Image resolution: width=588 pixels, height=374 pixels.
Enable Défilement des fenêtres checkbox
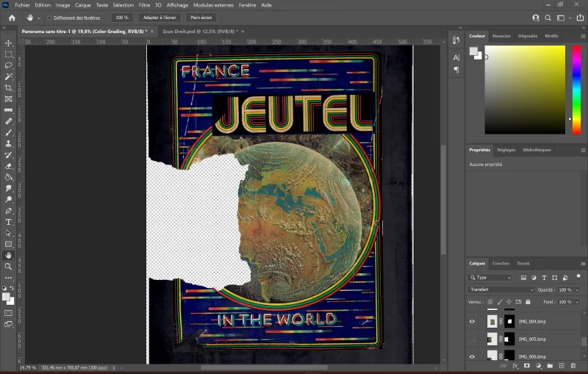click(x=50, y=17)
